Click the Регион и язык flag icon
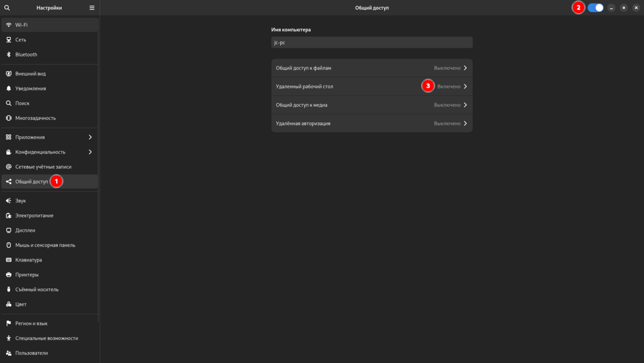The height and width of the screenshot is (363, 644). (9, 323)
